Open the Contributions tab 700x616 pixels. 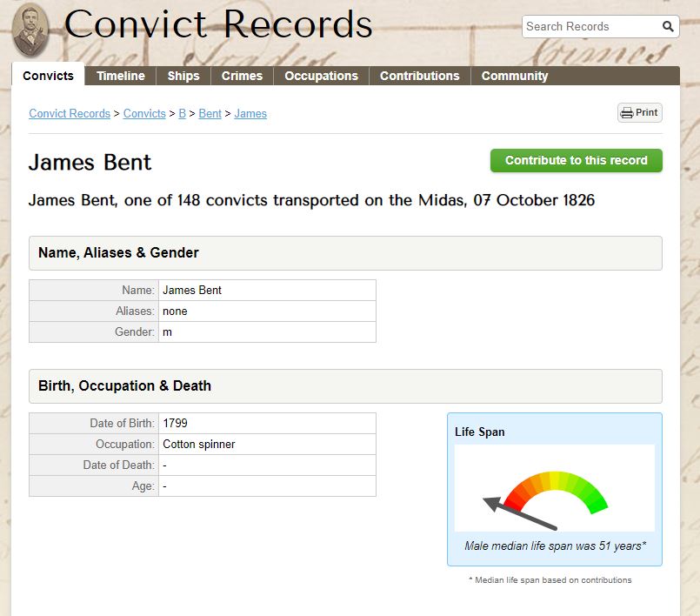coord(420,76)
